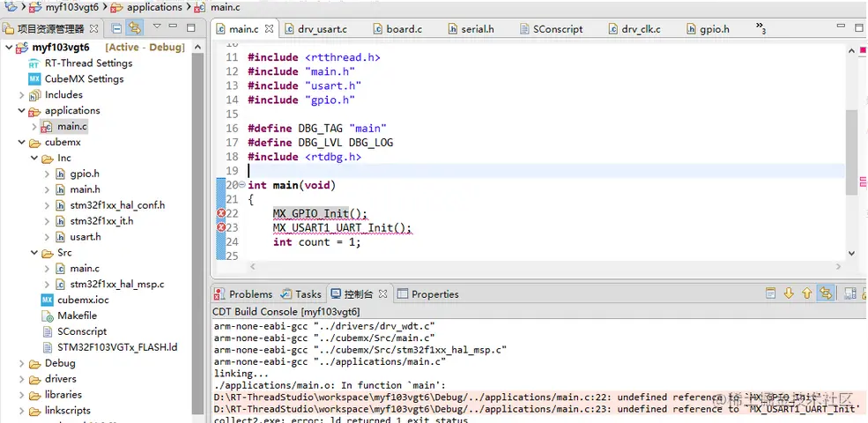Show hidden editor tabs list
Screen dimensions: 868x423
tap(761, 27)
